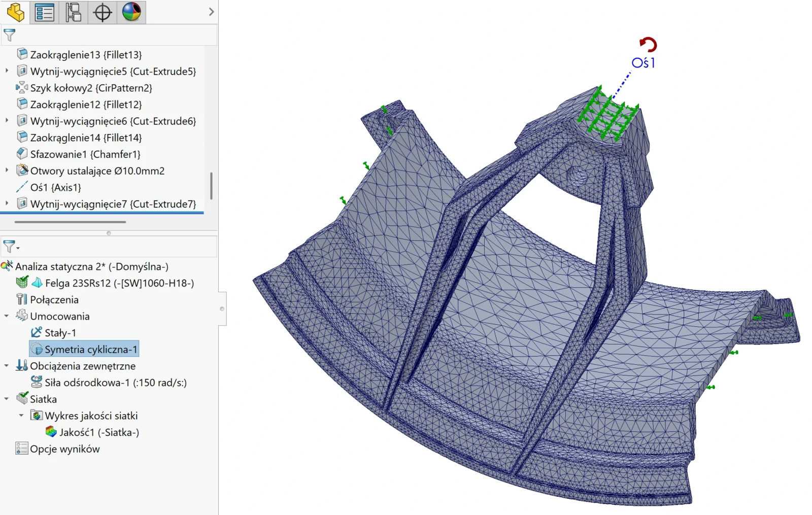Select Siła odśrodkowa-1 centrifugal load
The height and width of the screenshot is (515, 812).
click(x=115, y=383)
